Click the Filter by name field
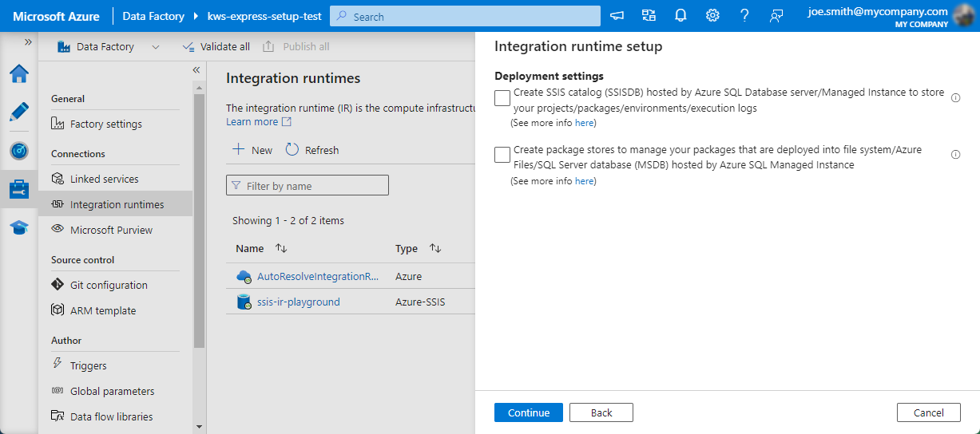Image resolution: width=980 pixels, height=434 pixels. (307, 186)
